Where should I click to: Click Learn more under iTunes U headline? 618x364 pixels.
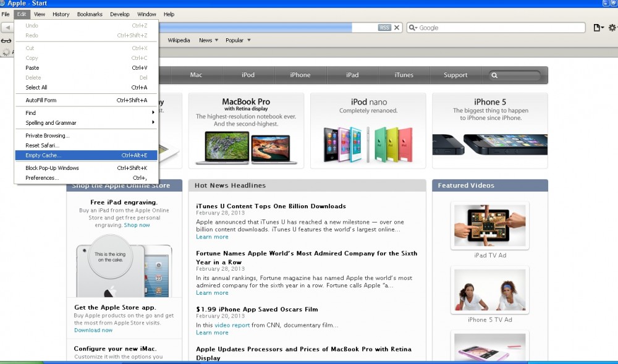[212, 237]
